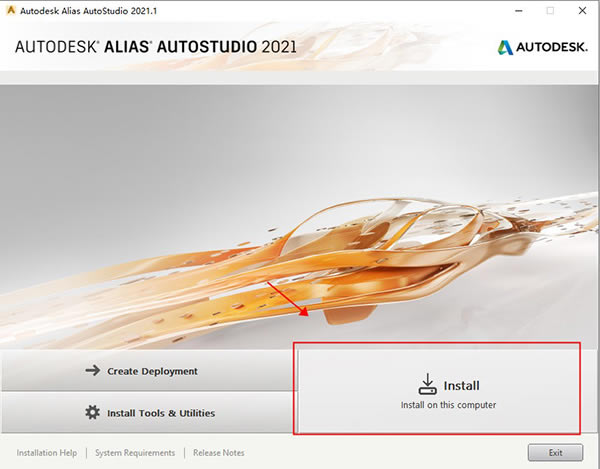Minimize the Alias AutoStudio installer window
The height and width of the screenshot is (469, 600).
coord(519,11)
